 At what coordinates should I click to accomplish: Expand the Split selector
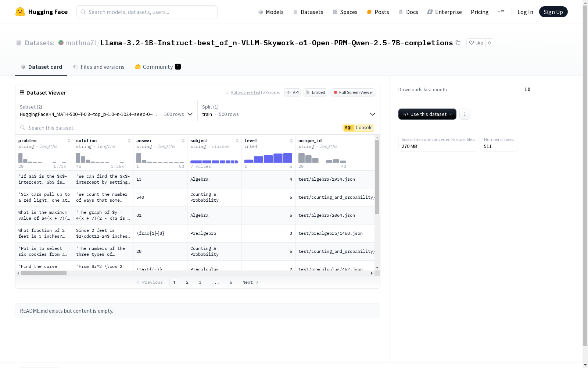[x=288, y=110]
